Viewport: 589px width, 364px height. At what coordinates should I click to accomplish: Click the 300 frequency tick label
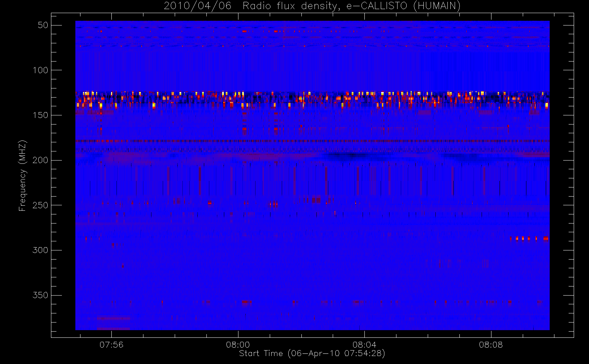pyautogui.click(x=40, y=250)
